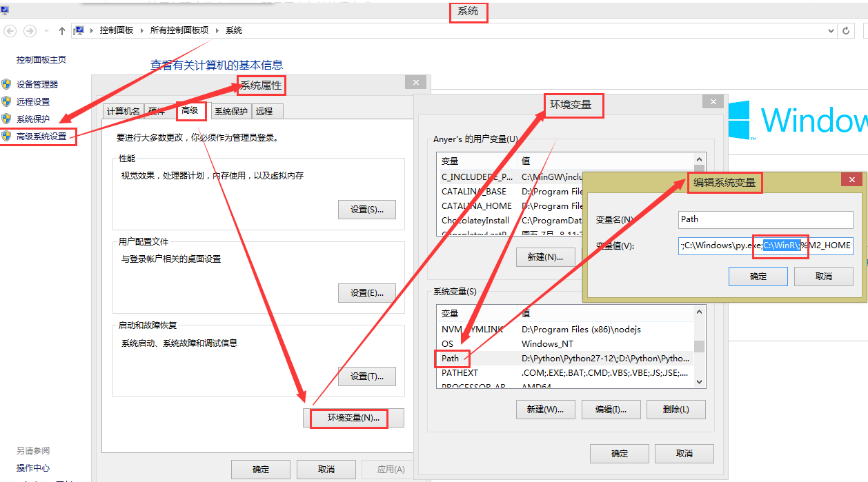This screenshot has height=482, width=868.
Task: Close the 系统属性 dialog
Action: [x=415, y=82]
